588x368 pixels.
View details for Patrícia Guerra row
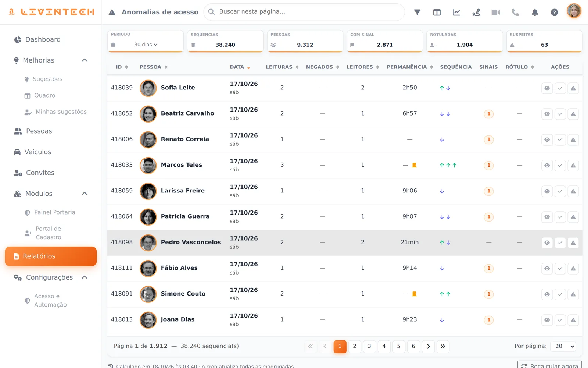[547, 217]
